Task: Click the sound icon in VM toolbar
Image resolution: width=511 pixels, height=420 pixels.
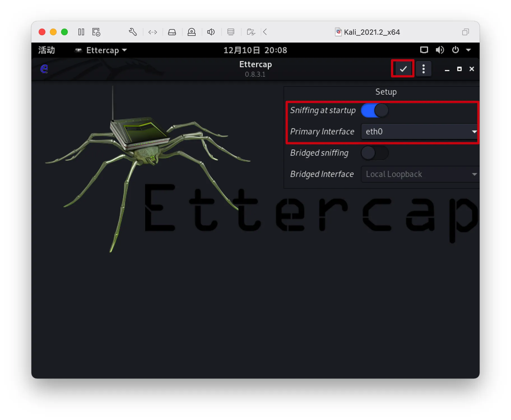Action: (211, 32)
